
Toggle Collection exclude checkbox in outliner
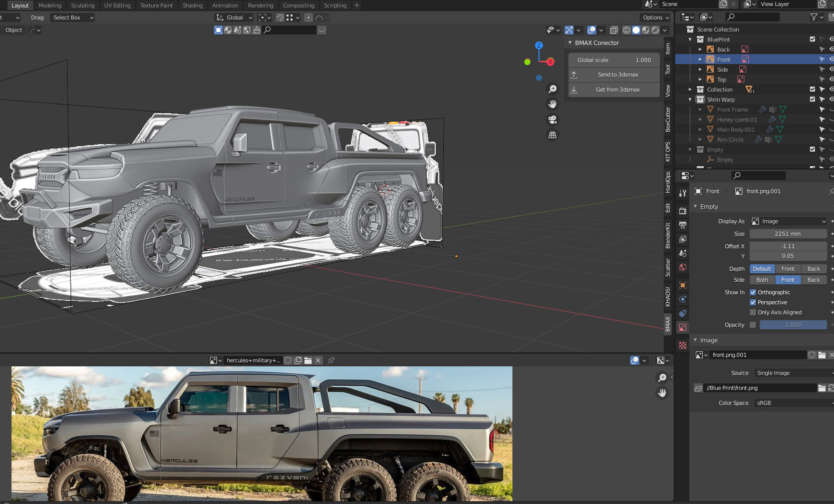(812, 89)
